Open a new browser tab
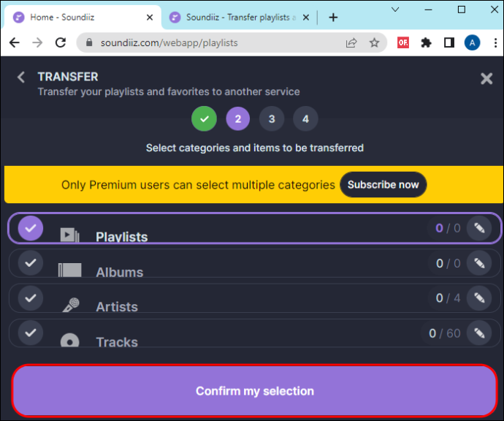This screenshot has height=421, width=504. click(x=333, y=18)
